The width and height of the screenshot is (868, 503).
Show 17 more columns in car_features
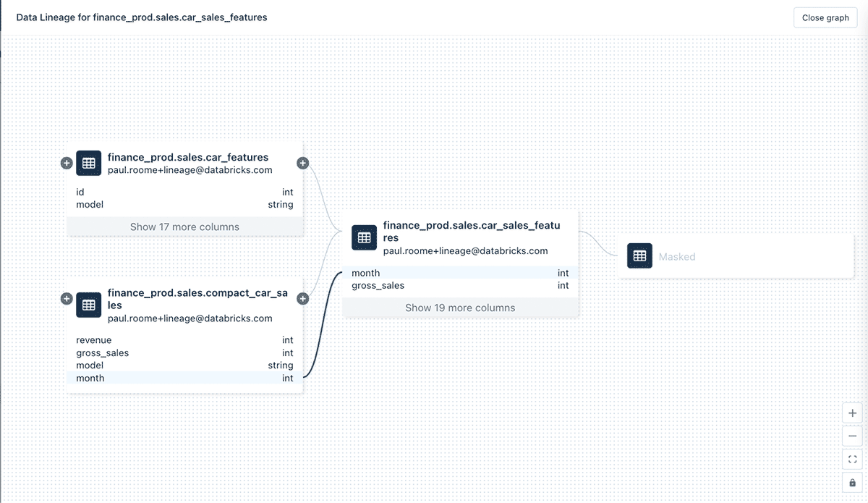(184, 227)
